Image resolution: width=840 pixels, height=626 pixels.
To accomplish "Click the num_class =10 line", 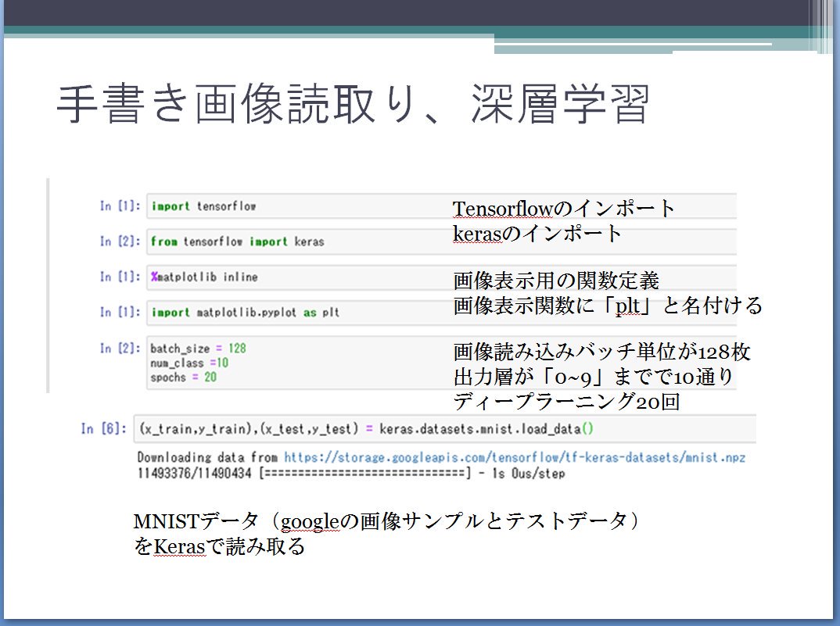I will point(189,363).
